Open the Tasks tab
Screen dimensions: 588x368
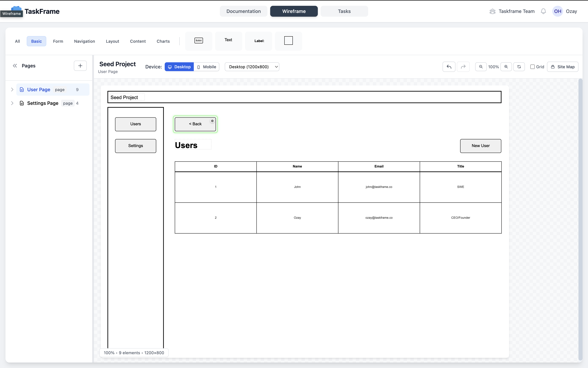pos(344,11)
